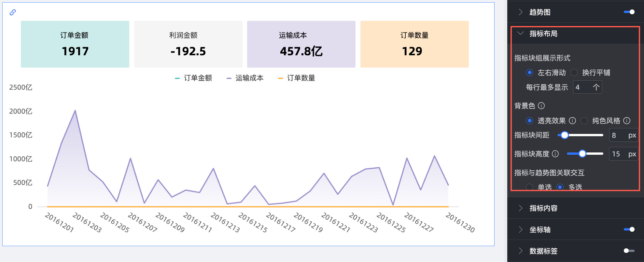Expand the 趋势图 section chevron
This screenshot has width=644, height=262.
click(521, 12)
